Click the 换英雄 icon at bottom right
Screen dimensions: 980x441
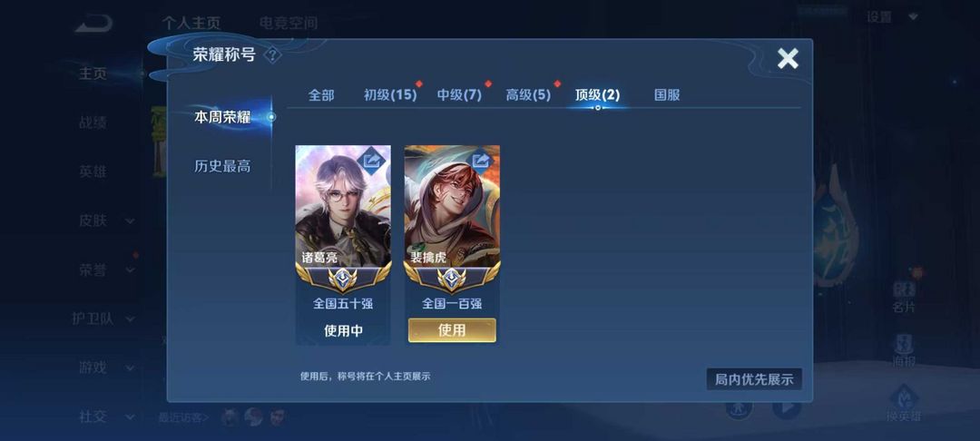point(904,403)
